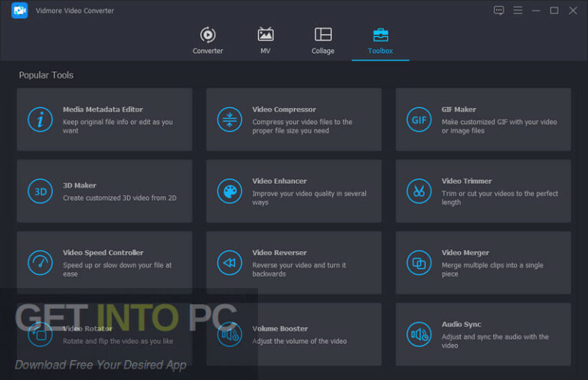
Task: Click the Vidmore Video Converter window title
Action: click(x=75, y=11)
